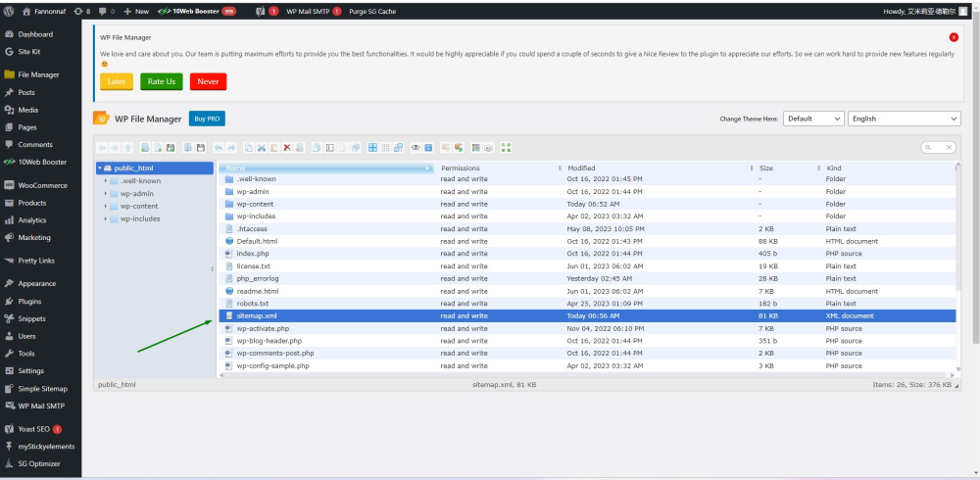The height and width of the screenshot is (480, 980).
Task: Click the Yoast icon in top admin bar
Action: (x=259, y=11)
